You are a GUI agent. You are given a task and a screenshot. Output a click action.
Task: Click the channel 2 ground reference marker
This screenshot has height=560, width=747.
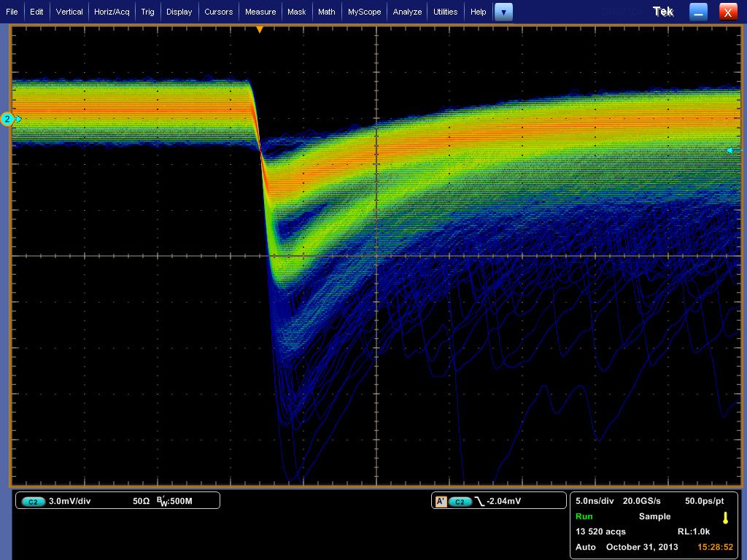9,119
